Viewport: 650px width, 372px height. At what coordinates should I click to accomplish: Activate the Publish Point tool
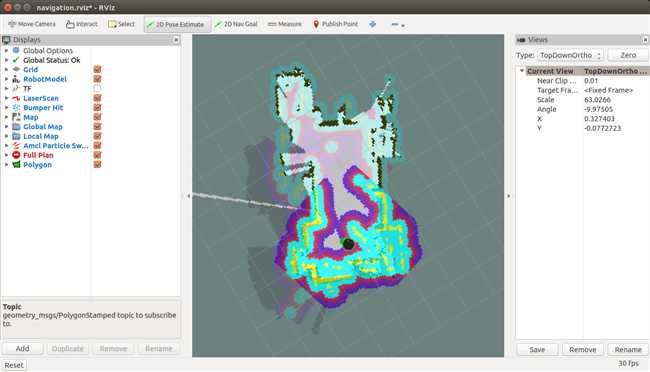tap(335, 24)
